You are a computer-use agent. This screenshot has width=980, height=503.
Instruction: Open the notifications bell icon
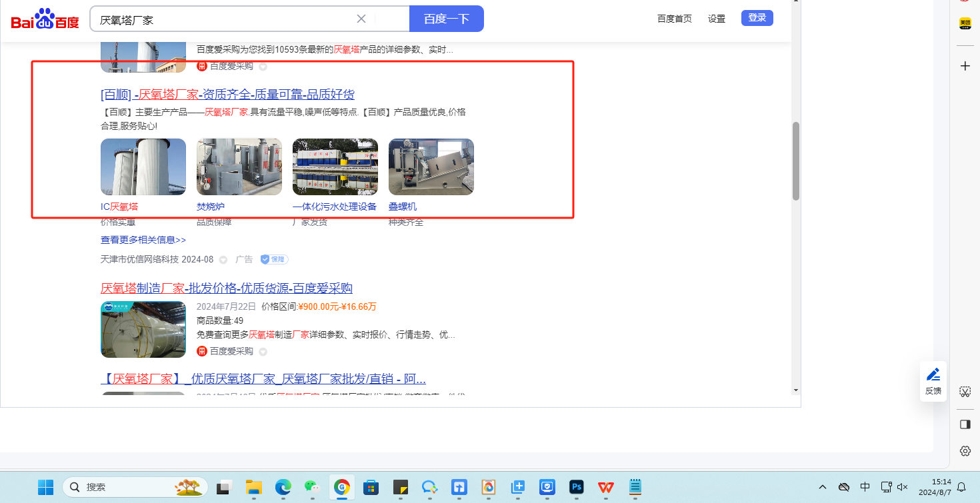[962, 487]
